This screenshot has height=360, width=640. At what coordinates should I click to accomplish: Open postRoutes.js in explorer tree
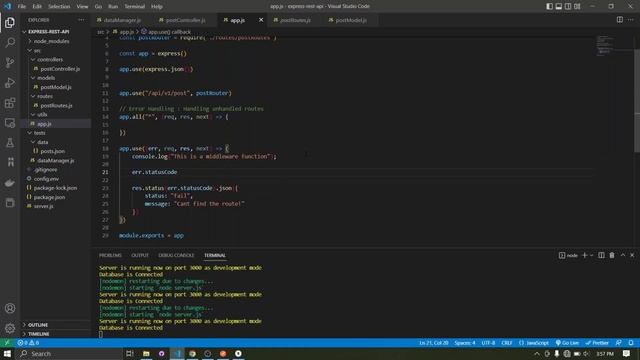pos(56,105)
